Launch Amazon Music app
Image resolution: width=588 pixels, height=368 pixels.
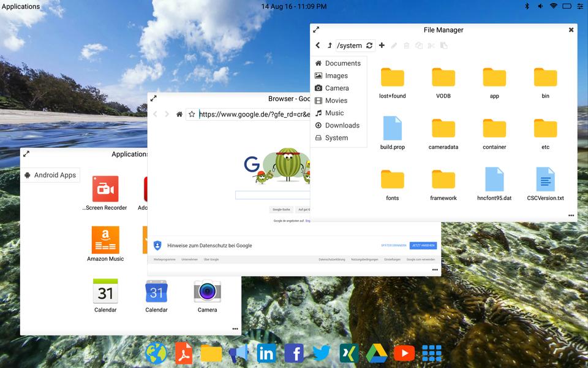tap(105, 243)
